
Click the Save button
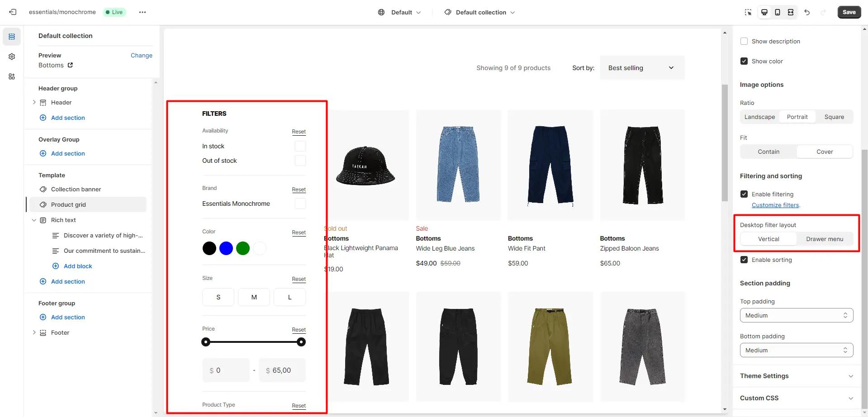[x=849, y=12]
